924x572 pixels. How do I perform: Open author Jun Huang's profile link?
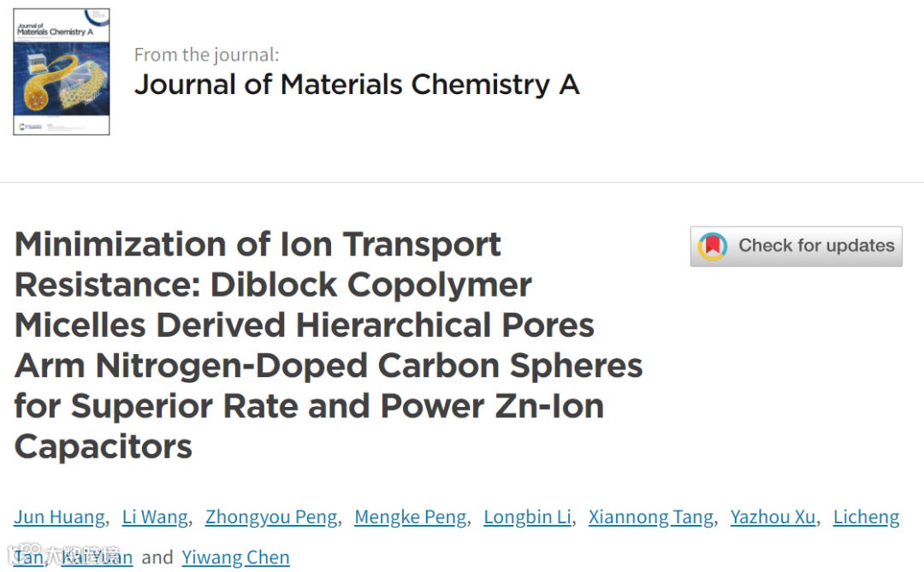59,517
